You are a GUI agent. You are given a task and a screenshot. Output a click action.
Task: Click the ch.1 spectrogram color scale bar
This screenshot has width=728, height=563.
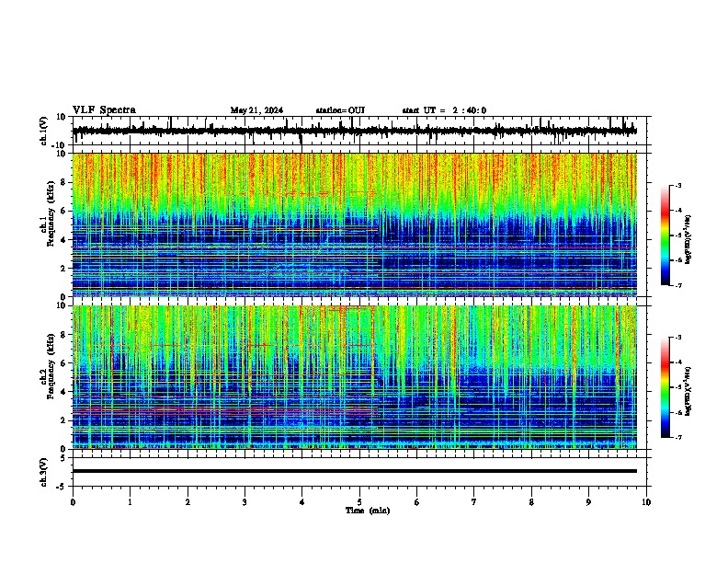click(665, 236)
